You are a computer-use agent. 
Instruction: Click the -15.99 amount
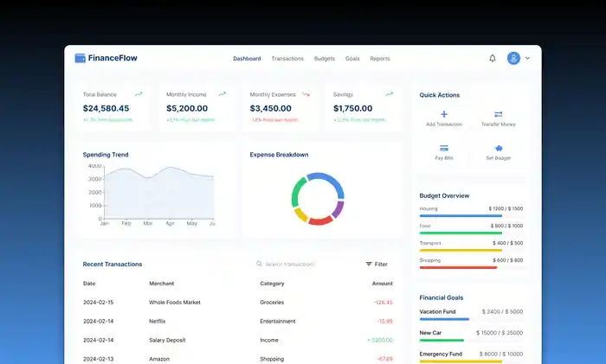(384, 321)
